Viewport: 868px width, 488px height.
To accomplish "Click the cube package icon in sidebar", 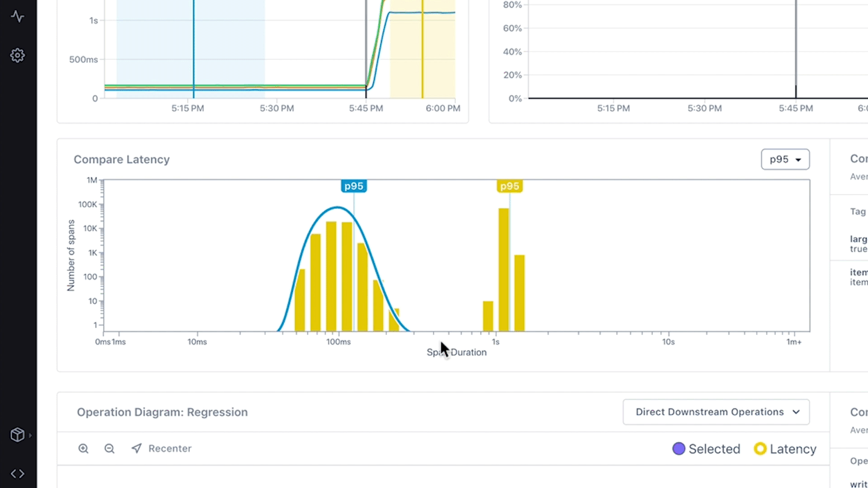I will click(17, 435).
